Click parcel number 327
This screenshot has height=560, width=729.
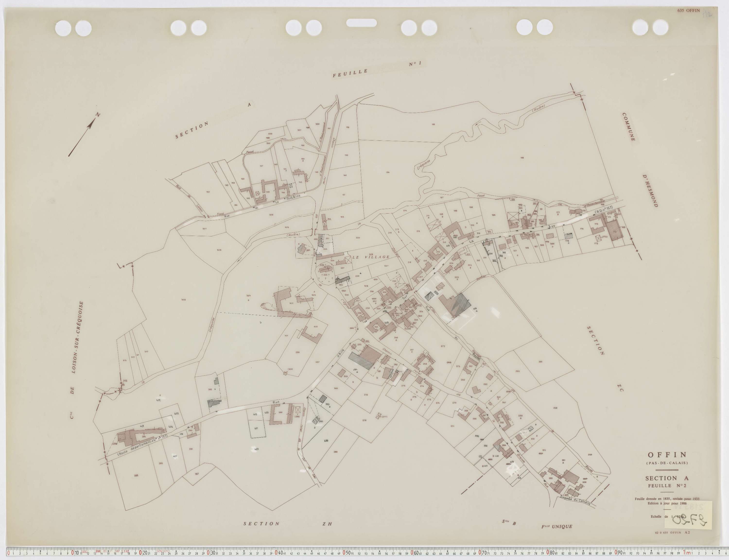click(386, 266)
